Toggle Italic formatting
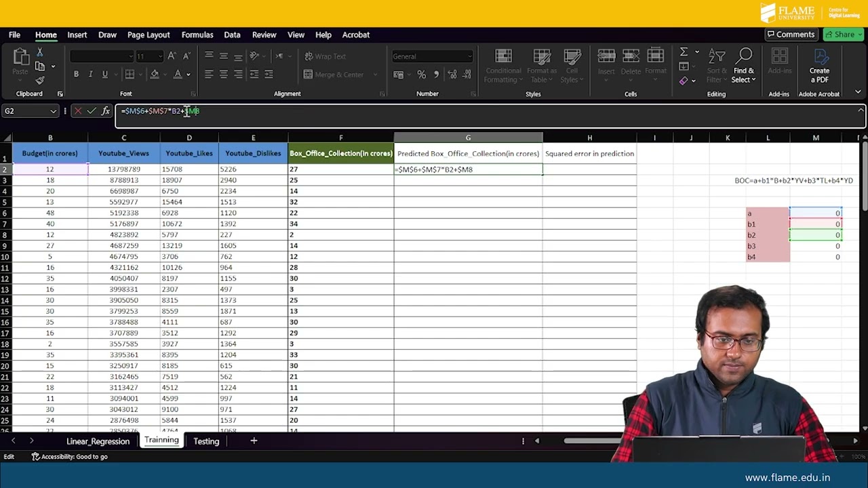The height and width of the screenshot is (488, 868). coord(90,75)
